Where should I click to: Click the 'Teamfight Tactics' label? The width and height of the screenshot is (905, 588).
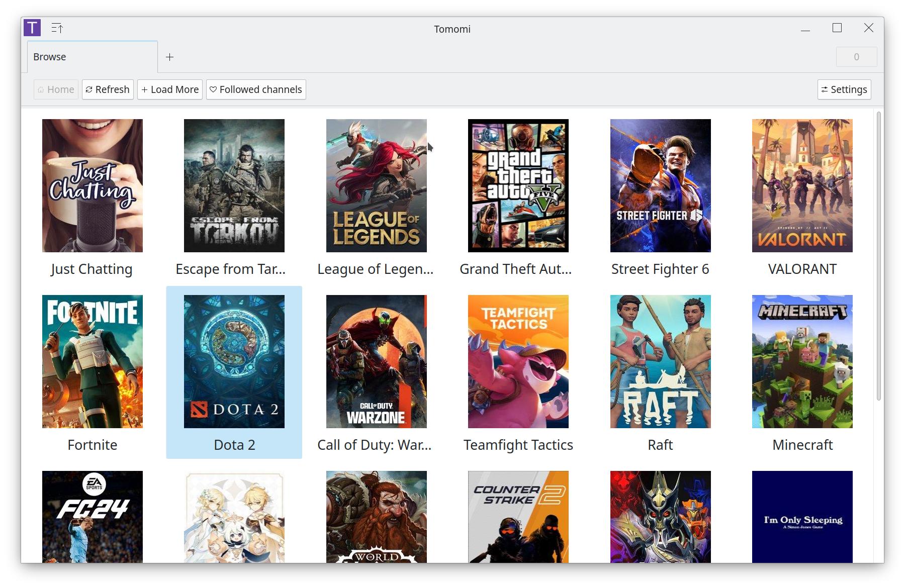(x=518, y=445)
